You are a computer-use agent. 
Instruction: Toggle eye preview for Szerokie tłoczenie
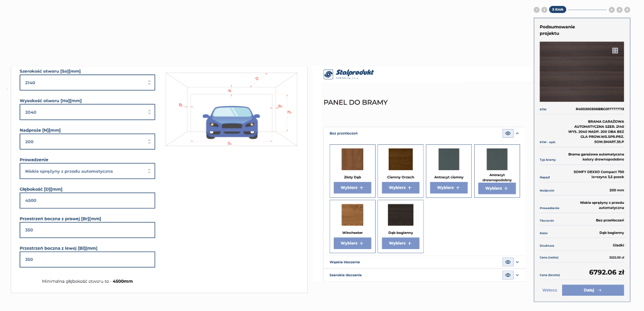508,275
